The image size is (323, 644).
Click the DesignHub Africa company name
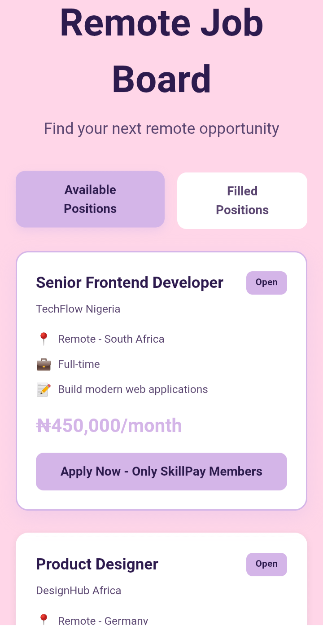point(79,591)
